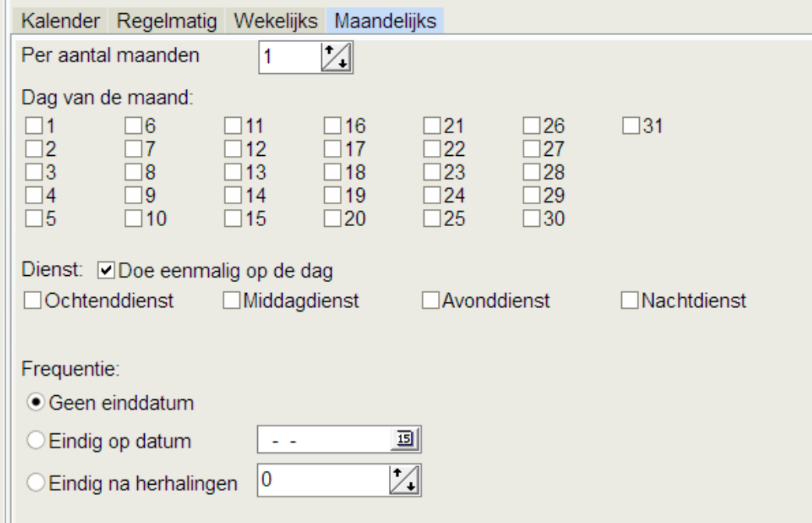Image resolution: width=812 pixels, height=523 pixels.
Task: Enable the Ochtenddienst checkbox
Action: click(x=34, y=300)
